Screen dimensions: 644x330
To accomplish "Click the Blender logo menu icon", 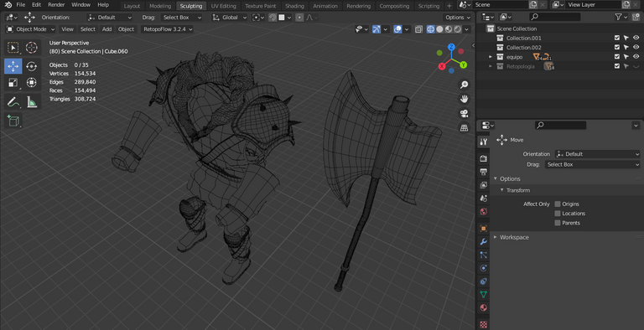I will [x=8, y=5].
